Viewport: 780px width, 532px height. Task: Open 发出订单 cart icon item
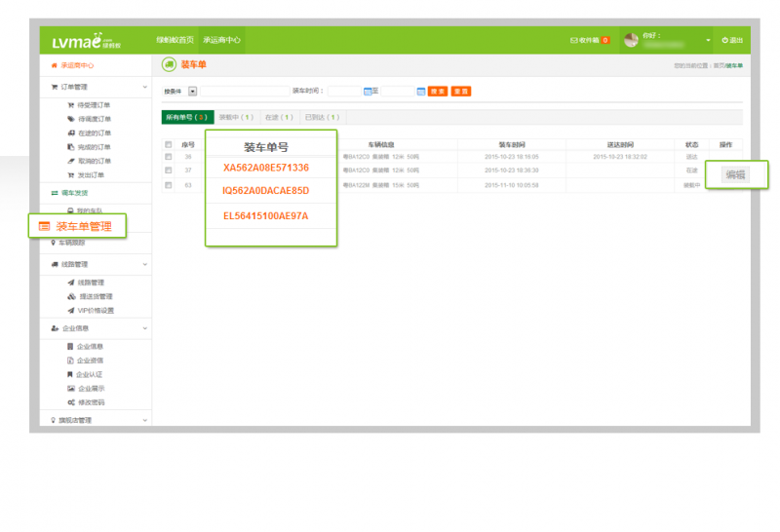pyautogui.click(x=86, y=175)
